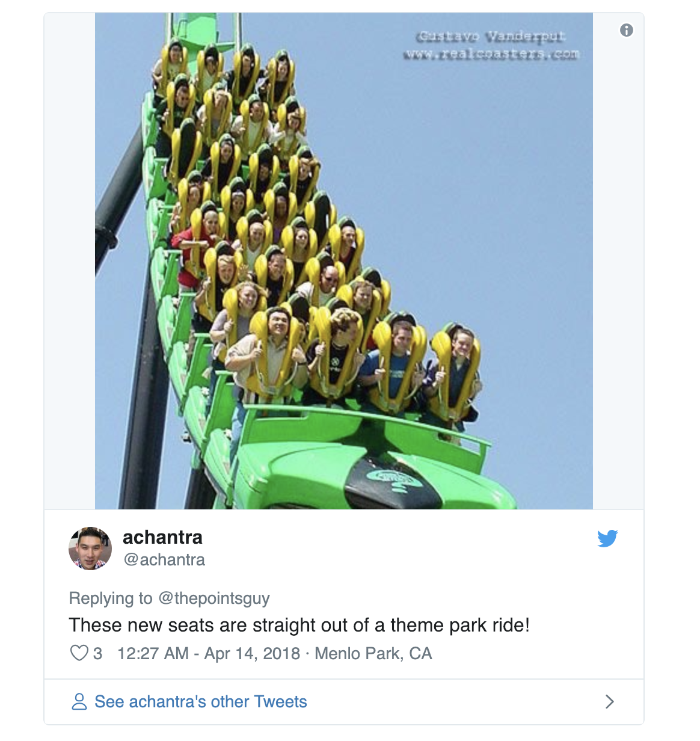This screenshot has width=700, height=741.
Task: Open the roller coaster riders photo
Action: click(x=344, y=261)
